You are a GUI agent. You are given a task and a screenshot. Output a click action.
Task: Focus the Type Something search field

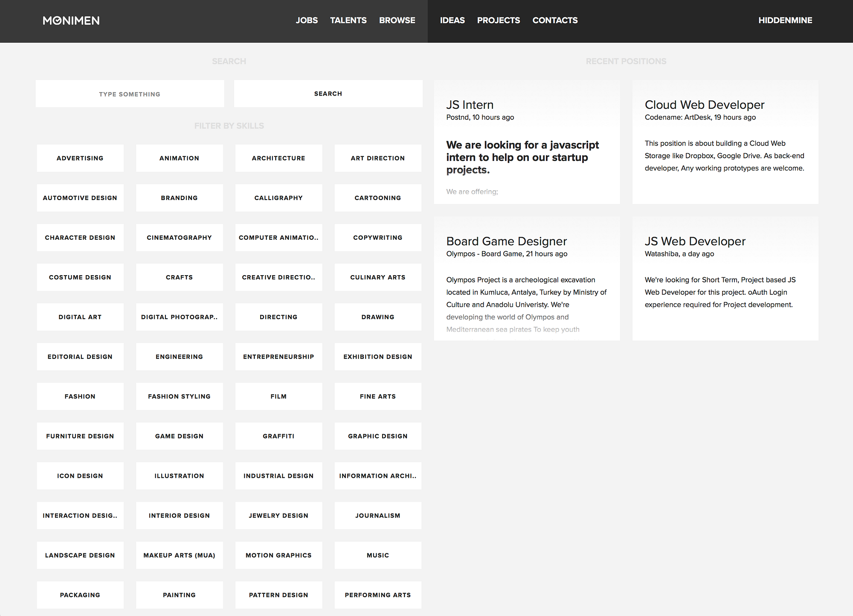pos(130,94)
